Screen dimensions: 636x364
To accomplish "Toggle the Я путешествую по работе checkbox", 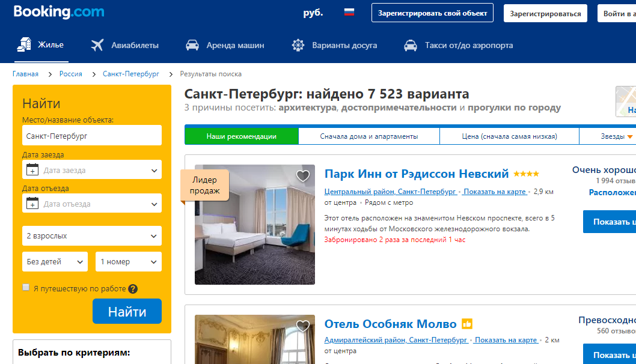I will [x=26, y=287].
